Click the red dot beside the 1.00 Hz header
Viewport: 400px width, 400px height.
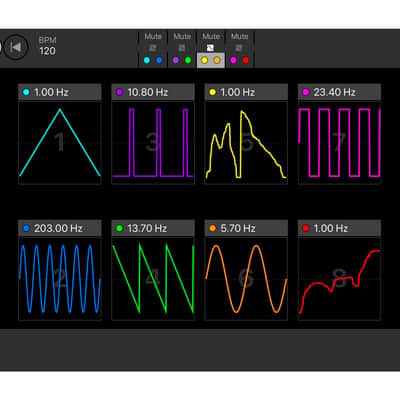click(306, 228)
